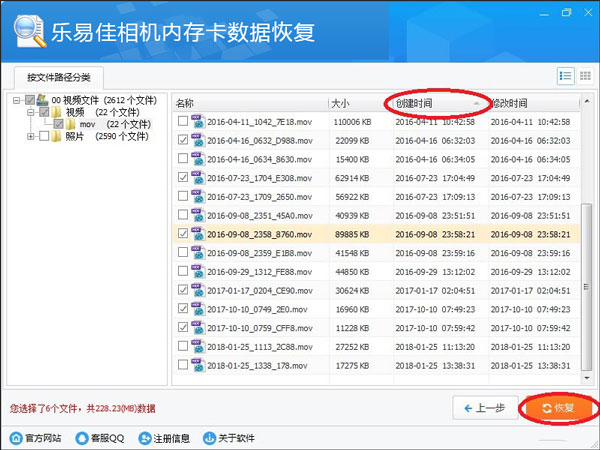Click the 视频 tree label with 22 个文件

[103, 112]
